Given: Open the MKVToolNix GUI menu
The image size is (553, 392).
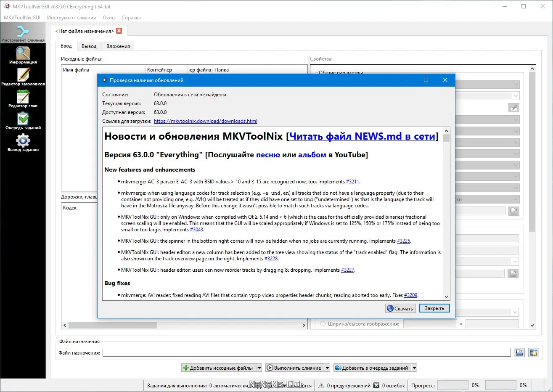Looking at the screenshot, I should tap(22, 18).
